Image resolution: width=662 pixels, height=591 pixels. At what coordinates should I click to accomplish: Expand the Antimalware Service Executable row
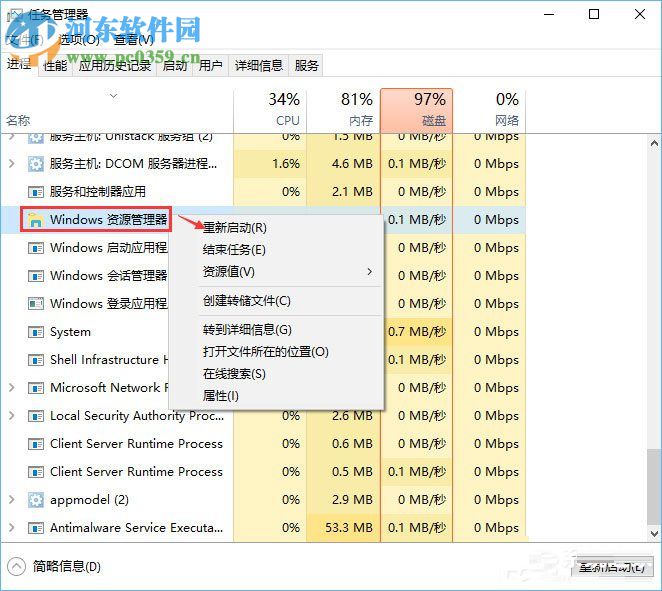point(12,528)
